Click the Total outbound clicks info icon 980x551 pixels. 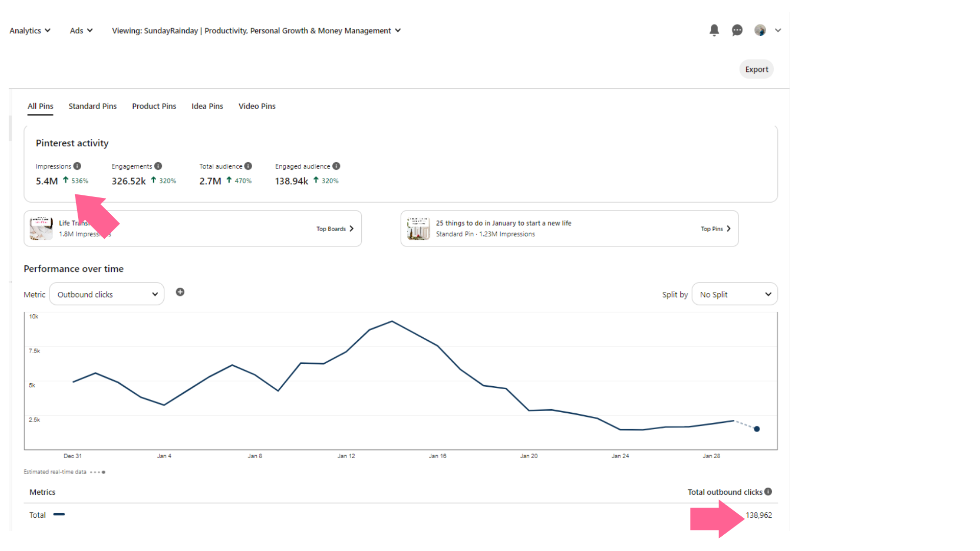pos(768,492)
